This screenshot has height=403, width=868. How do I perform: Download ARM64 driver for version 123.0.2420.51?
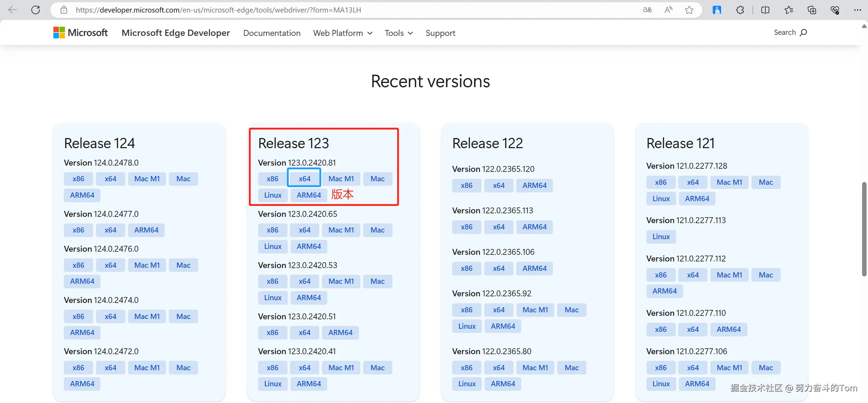(x=340, y=333)
